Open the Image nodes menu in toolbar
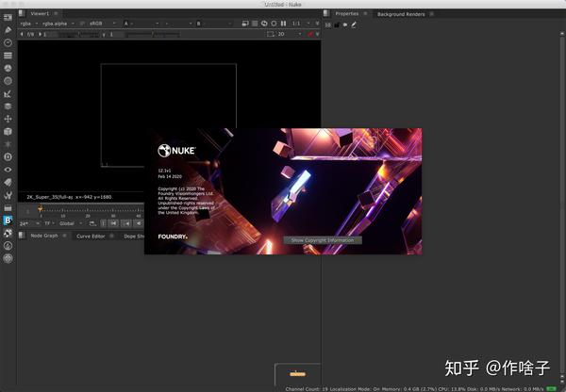Screen dimensions: 566x392 click(x=8, y=17)
